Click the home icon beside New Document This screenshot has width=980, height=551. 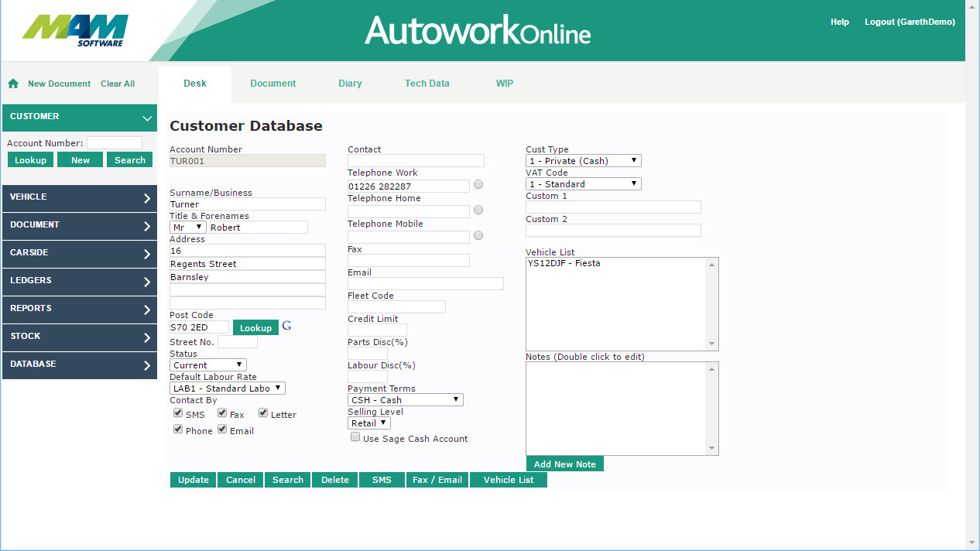coord(13,84)
